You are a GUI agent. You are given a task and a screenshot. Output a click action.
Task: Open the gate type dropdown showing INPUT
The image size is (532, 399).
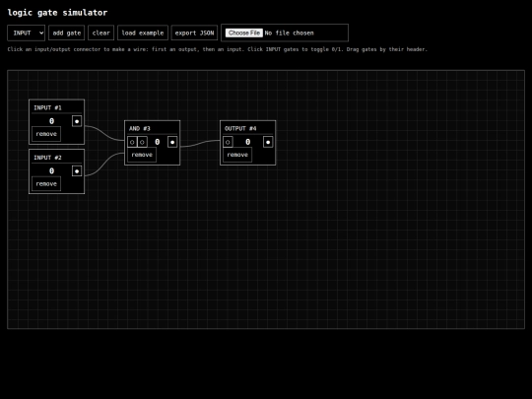click(27, 33)
